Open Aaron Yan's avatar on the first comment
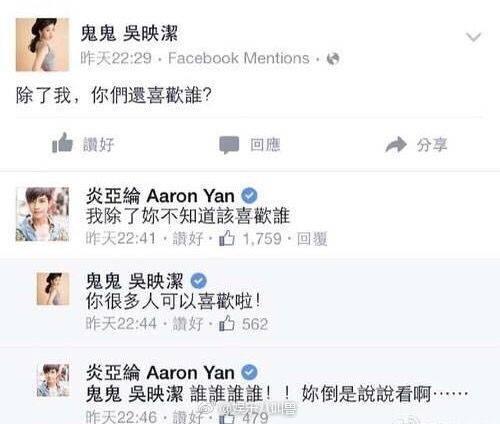500x424 pixels. click(x=42, y=214)
